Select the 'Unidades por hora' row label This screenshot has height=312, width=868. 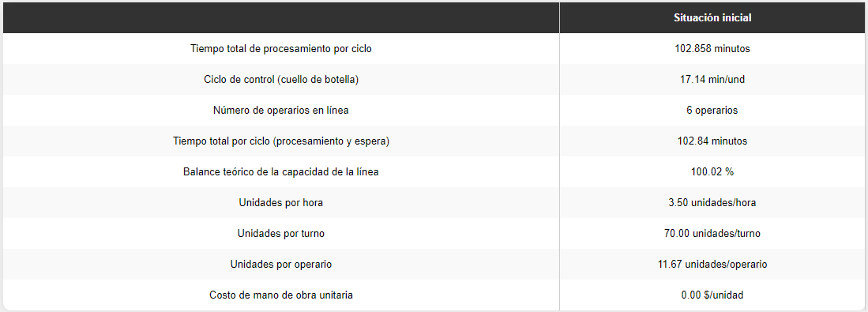coord(281,203)
